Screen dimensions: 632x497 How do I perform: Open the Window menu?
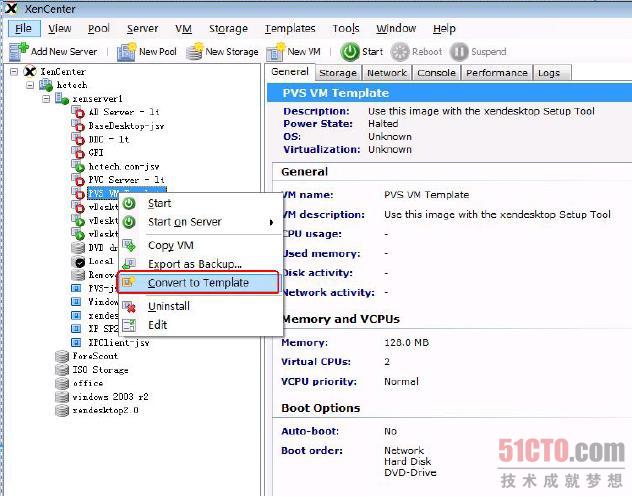tap(396, 29)
